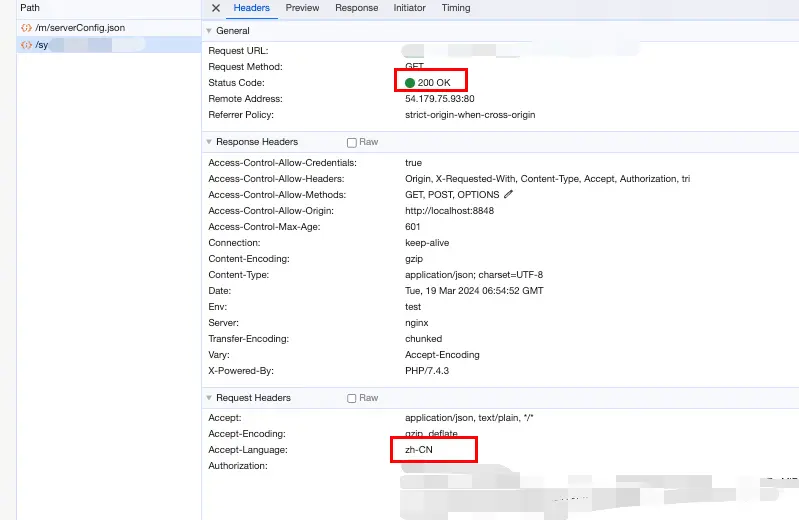Open the Initiator tab
The image size is (799, 520).
click(x=409, y=8)
